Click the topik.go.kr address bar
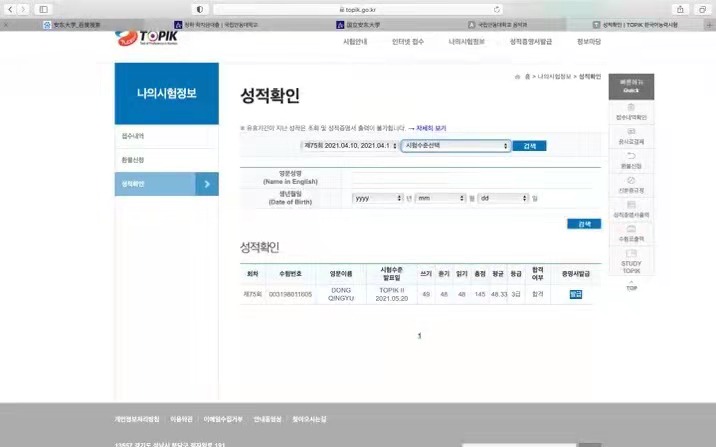Screen dimensions: 716x447 coord(358,9)
